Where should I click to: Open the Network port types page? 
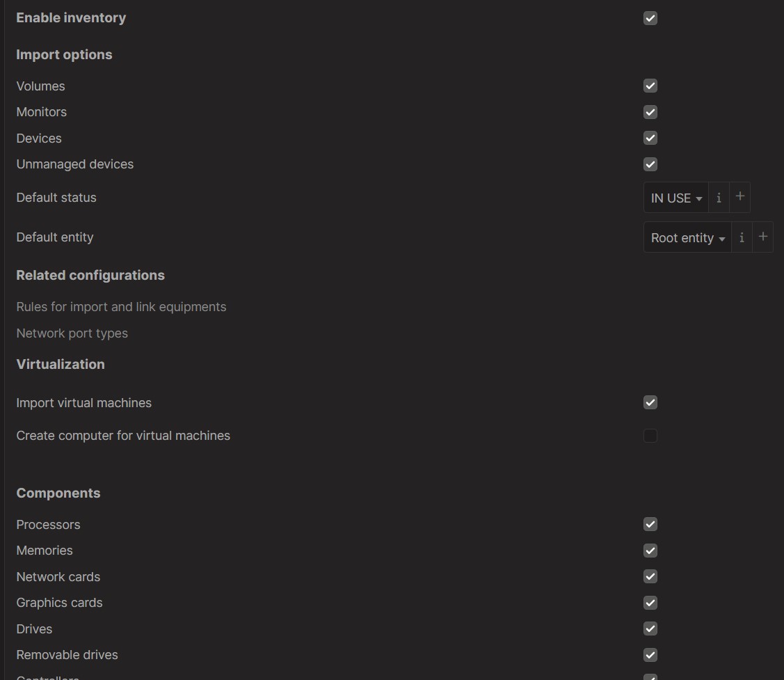[x=72, y=333]
